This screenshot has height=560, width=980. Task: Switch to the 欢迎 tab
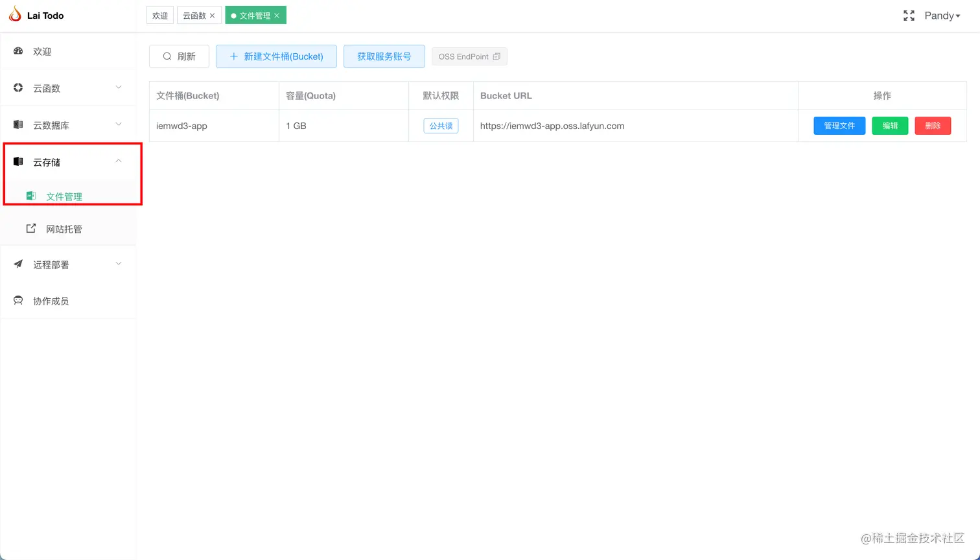(x=160, y=16)
